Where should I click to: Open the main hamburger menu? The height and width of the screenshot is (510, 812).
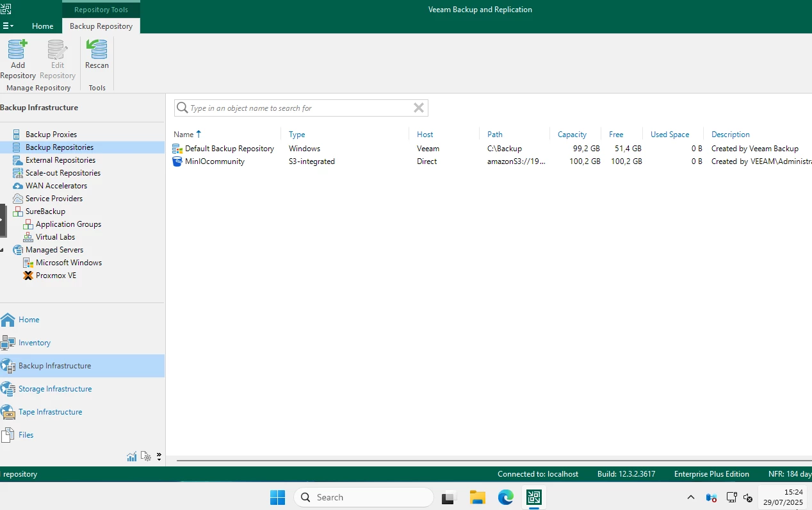coord(8,26)
